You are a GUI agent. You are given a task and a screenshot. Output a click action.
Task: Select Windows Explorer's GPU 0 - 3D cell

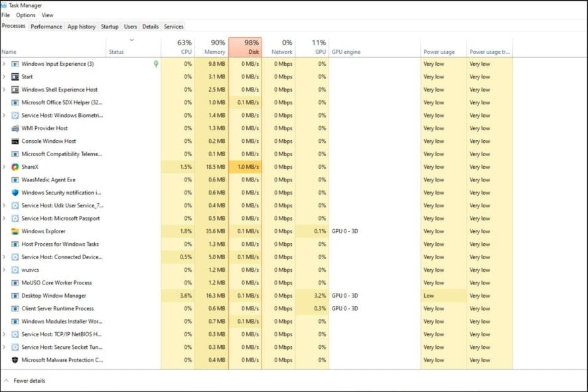pos(374,231)
